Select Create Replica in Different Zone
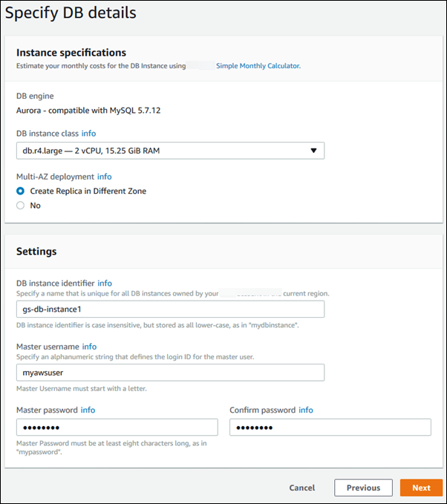The height and width of the screenshot is (504, 447). 21,191
